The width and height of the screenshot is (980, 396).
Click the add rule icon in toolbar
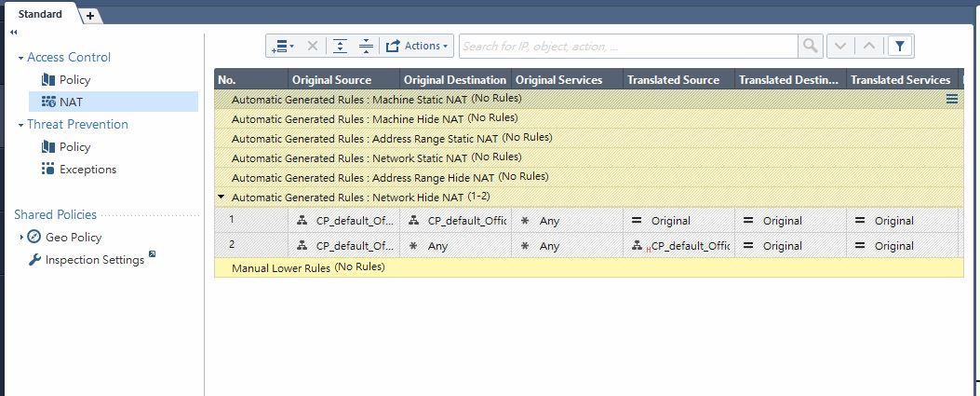[x=283, y=46]
